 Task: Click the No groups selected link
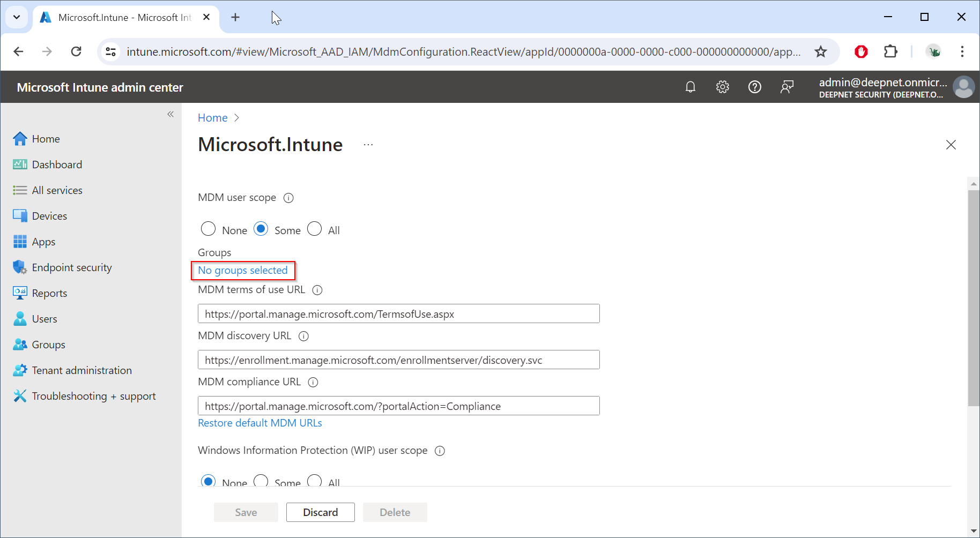[x=243, y=271]
